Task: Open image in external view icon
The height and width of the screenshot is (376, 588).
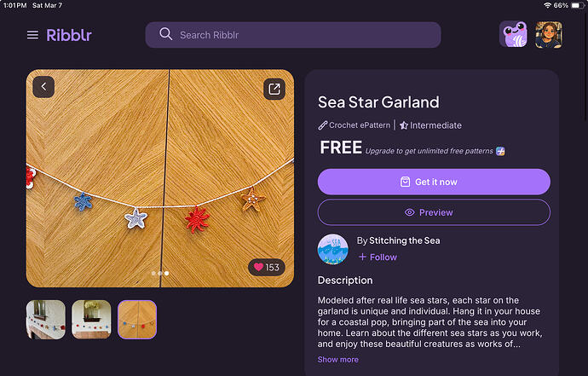Action: pyautogui.click(x=274, y=89)
